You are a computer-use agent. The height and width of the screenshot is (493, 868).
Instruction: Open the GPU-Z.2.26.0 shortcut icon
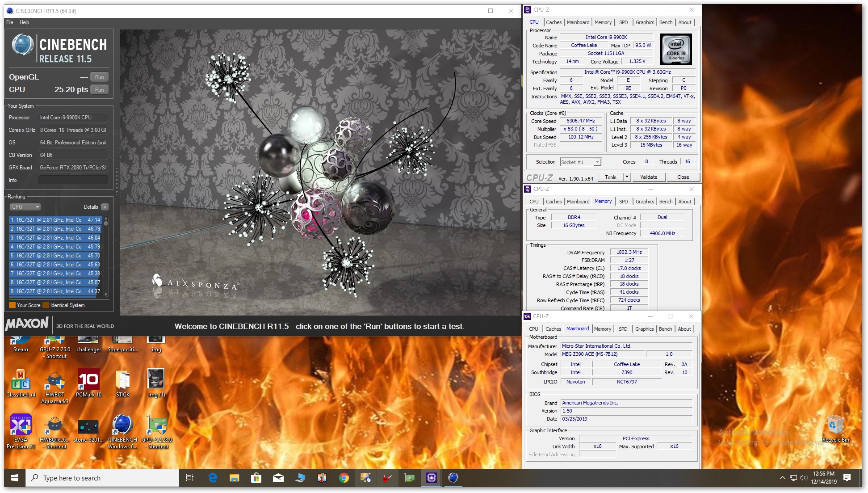[55, 348]
